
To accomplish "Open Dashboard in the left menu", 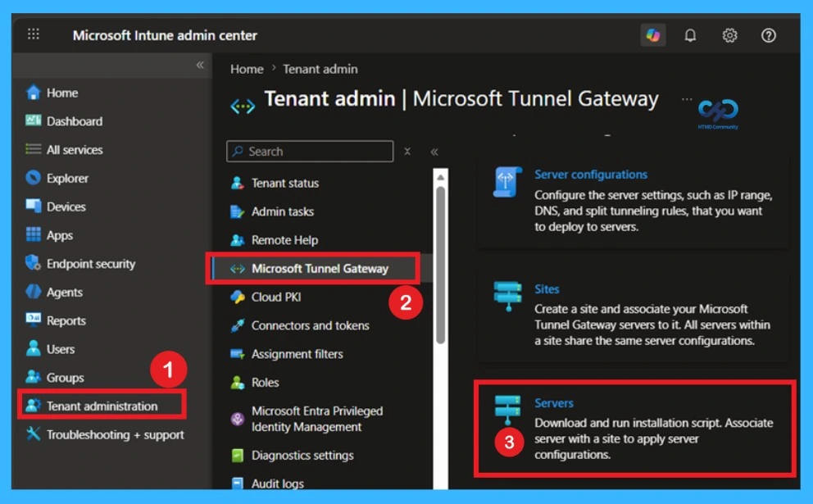I will (75, 121).
